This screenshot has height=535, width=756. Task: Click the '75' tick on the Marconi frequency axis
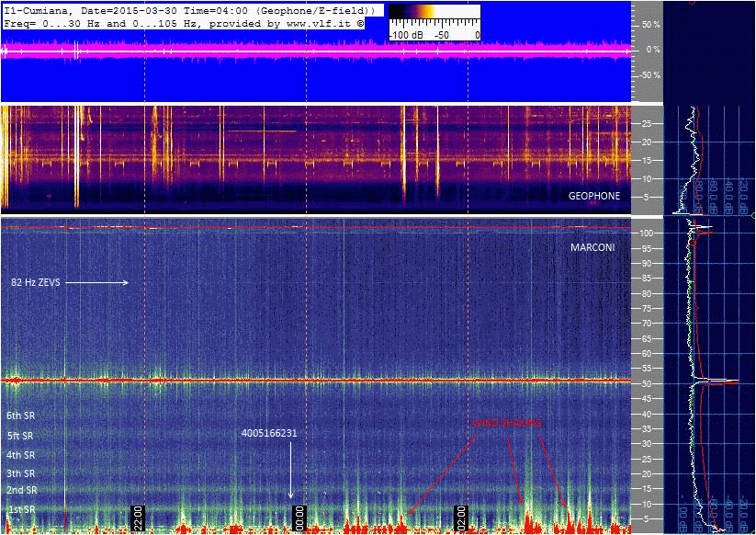pyautogui.click(x=647, y=309)
